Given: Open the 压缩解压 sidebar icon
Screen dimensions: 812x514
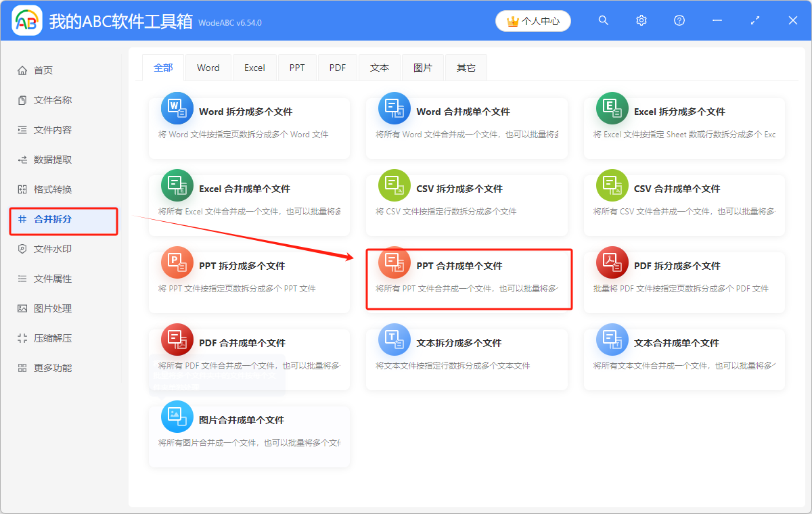Looking at the screenshot, I should tap(21, 337).
